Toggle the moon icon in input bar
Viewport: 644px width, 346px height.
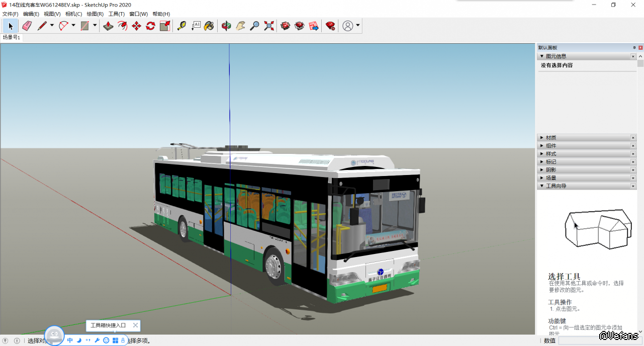coord(79,340)
